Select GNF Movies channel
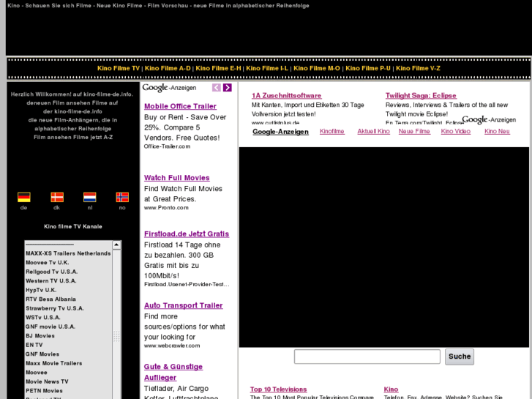This screenshot has width=532, height=399. pos(42,354)
